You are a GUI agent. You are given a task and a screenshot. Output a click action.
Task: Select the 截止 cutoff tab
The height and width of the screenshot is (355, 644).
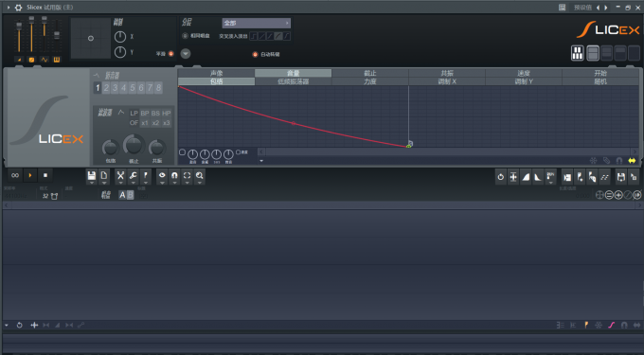[370, 73]
